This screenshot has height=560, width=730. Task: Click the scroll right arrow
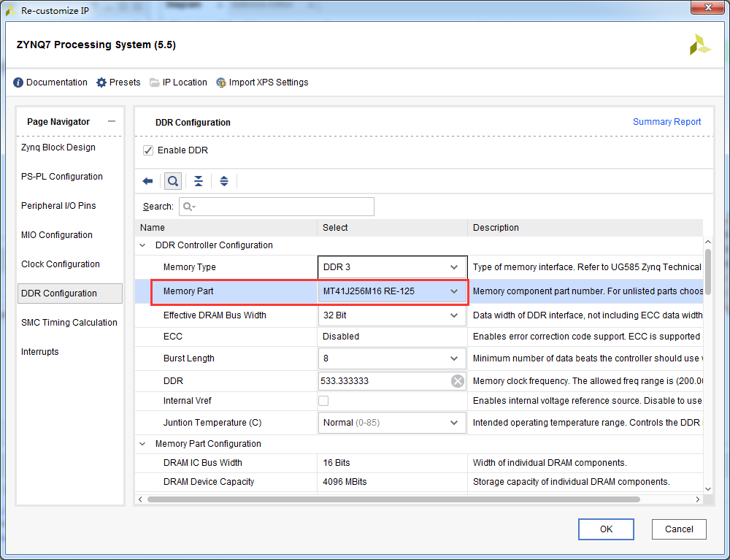pos(697,499)
